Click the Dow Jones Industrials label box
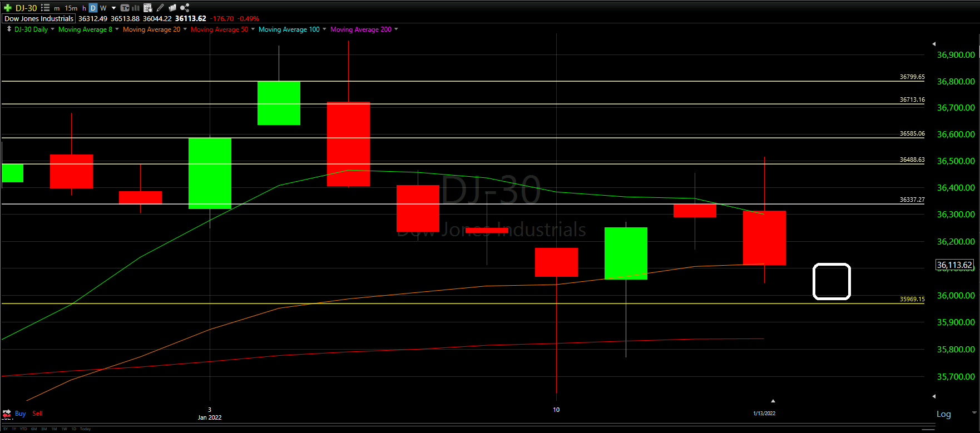 coord(38,18)
